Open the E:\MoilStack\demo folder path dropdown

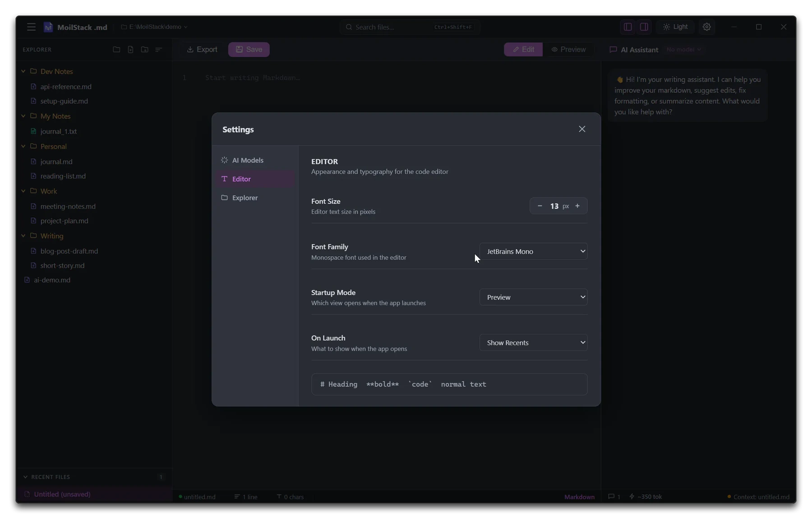pos(154,27)
